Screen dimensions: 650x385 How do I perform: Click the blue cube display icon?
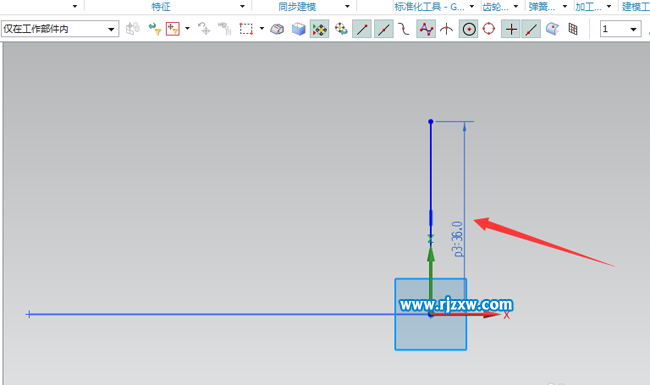coord(298,29)
